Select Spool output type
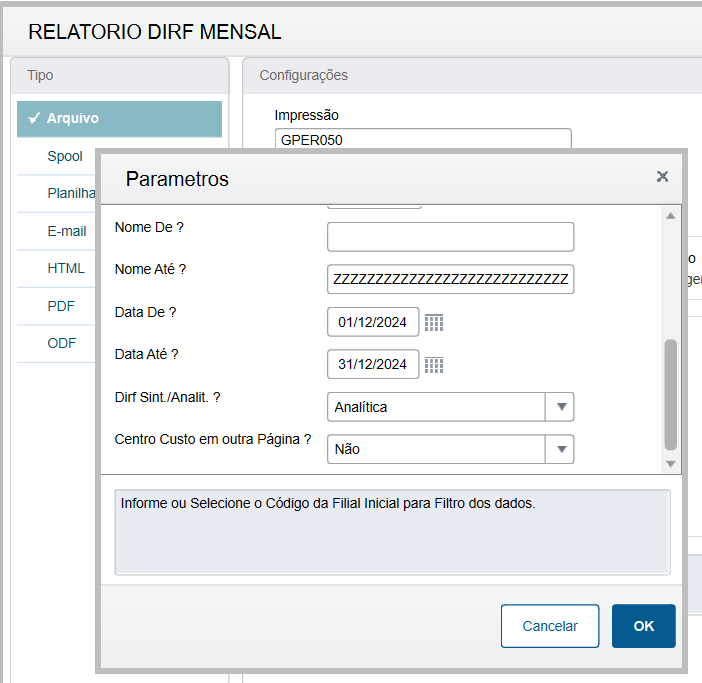The width and height of the screenshot is (702, 683). [65, 156]
